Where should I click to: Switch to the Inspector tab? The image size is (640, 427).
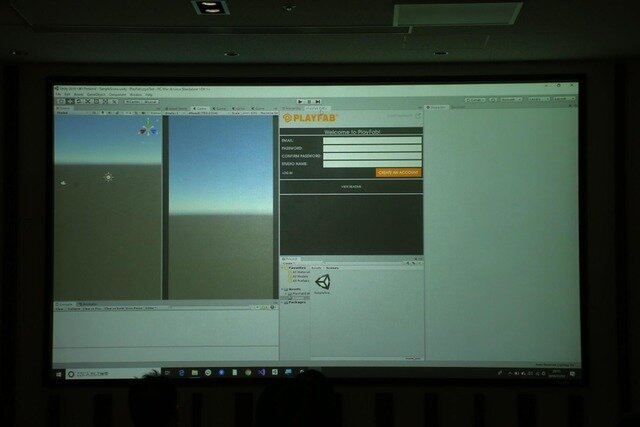(437, 107)
